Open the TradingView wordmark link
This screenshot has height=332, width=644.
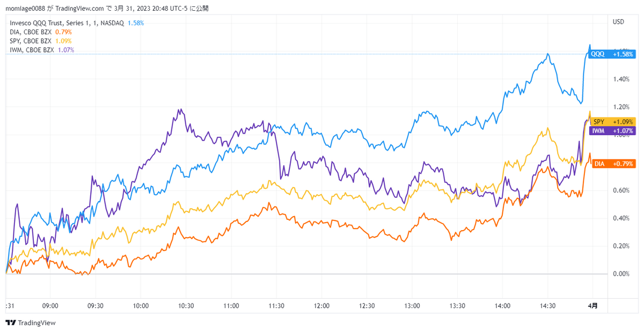(36, 323)
